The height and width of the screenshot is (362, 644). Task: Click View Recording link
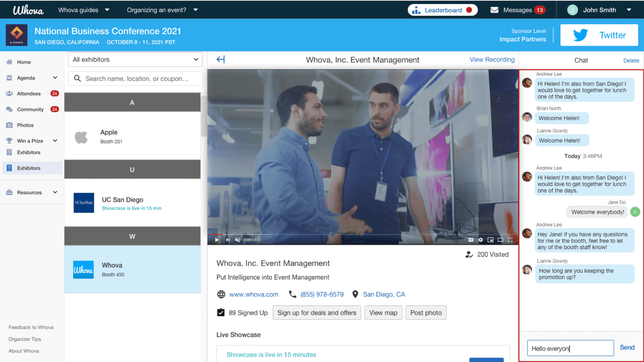point(492,59)
